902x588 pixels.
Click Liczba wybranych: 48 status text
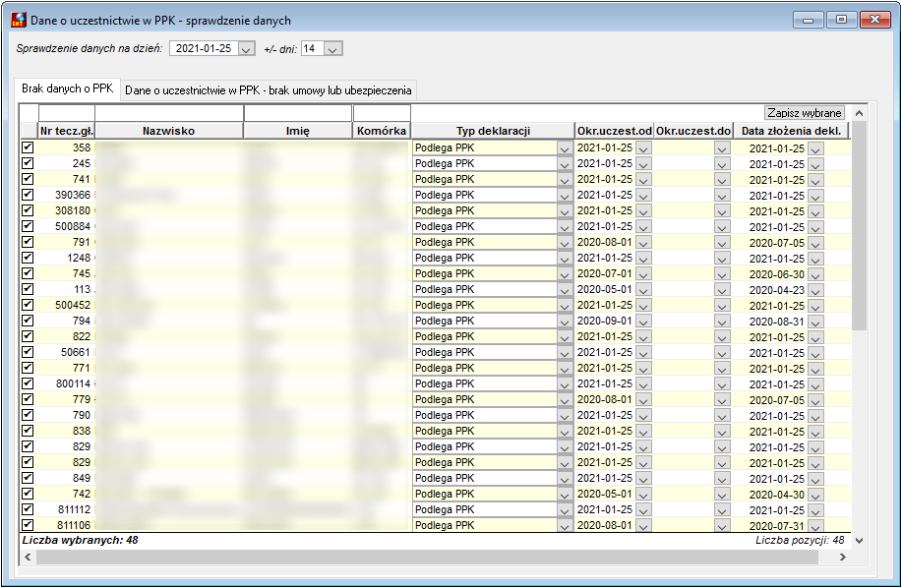tap(80, 540)
